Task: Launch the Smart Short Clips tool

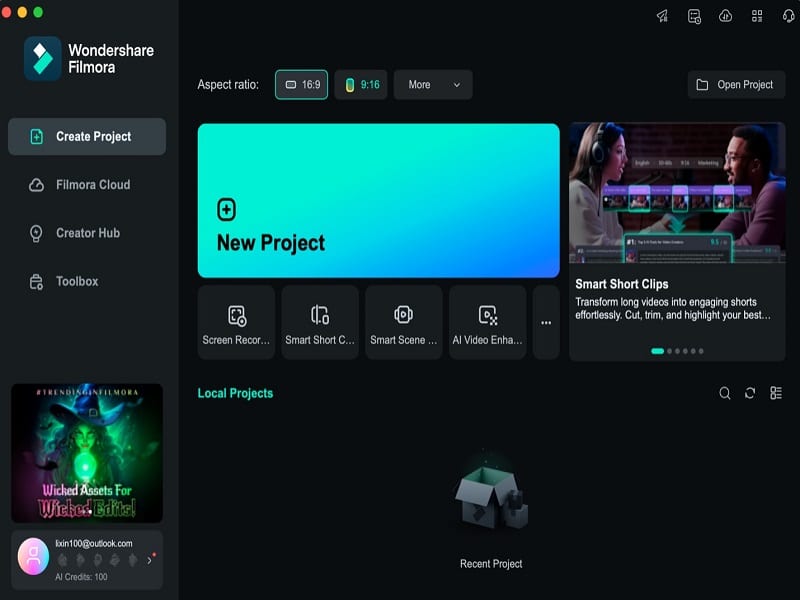Action: coord(320,322)
